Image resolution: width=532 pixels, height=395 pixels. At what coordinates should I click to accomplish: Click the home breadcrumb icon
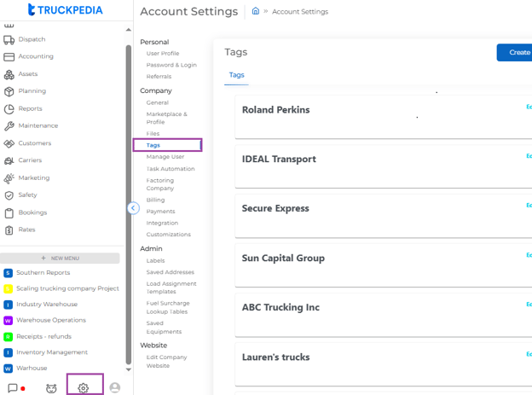coord(256,12)
